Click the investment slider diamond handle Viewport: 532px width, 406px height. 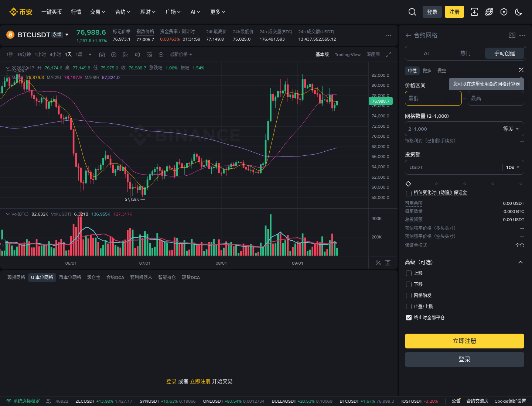pyautogui.click(x=408, y=184)
